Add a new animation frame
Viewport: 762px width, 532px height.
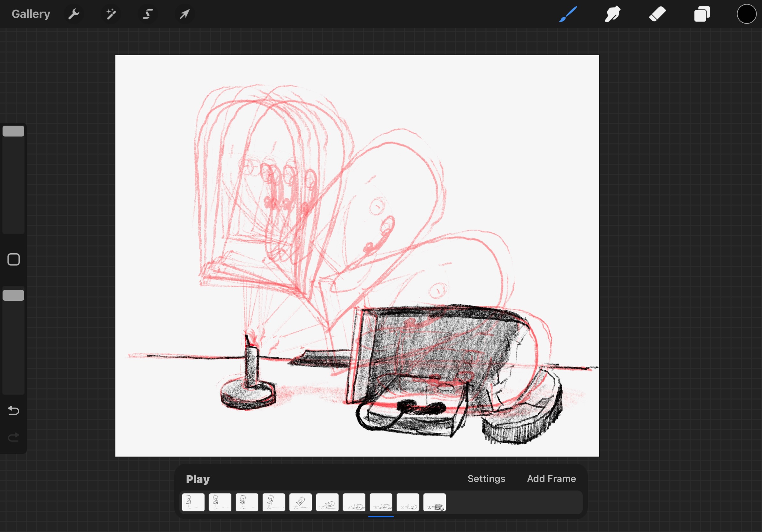click(x=551, y=479)
